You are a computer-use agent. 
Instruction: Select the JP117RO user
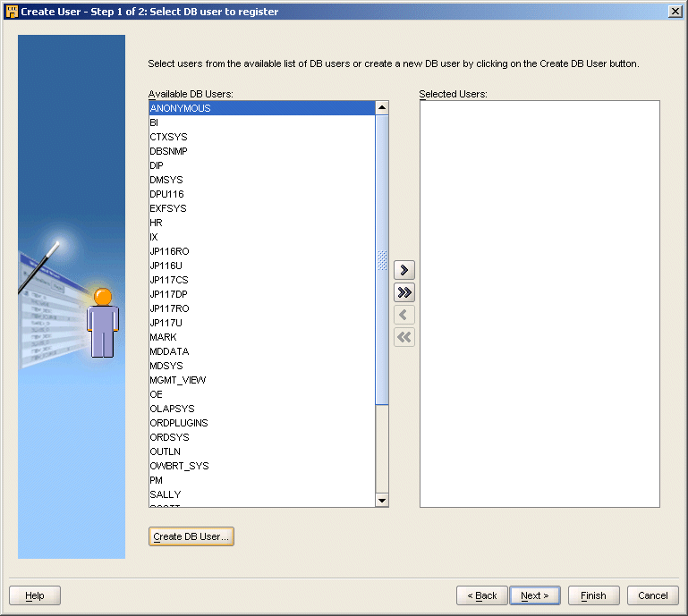(x=262, y=308)
